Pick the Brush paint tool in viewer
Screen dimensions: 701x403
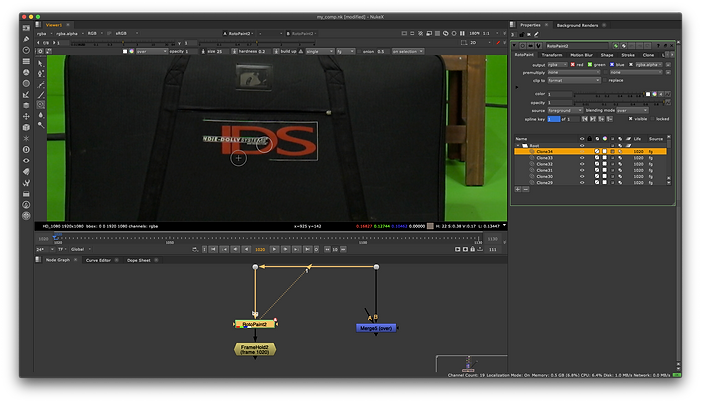tap(41, 94)
